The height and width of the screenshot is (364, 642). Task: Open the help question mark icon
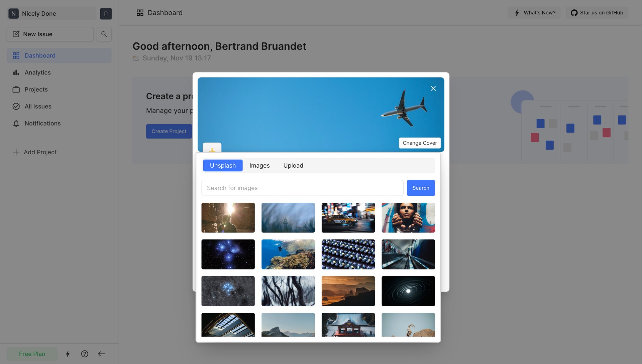(x=85, y=354)
